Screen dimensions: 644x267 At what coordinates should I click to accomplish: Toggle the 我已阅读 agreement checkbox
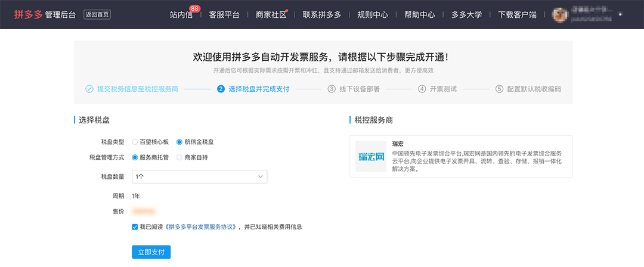[x=135, y=226]
